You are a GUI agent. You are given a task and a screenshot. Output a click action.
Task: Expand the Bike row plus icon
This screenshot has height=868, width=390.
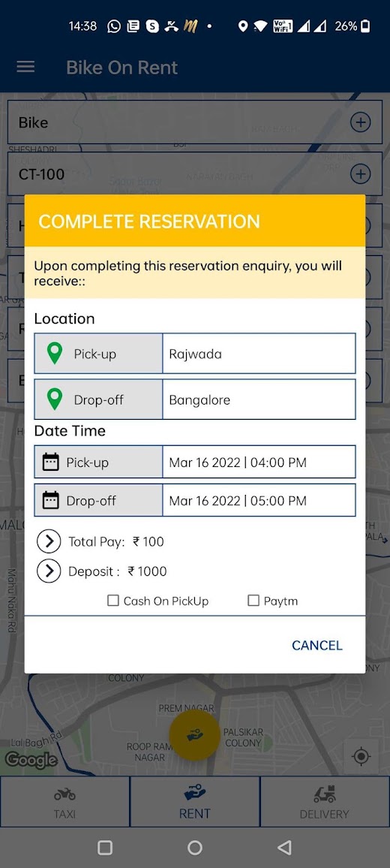coord(361,122)
